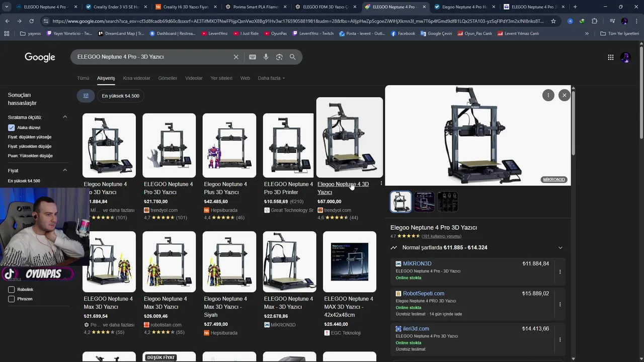The width and height of the screenshot is (644, 362).
Task: Open the ileri3d.com seller link
Action: (416, 328)
